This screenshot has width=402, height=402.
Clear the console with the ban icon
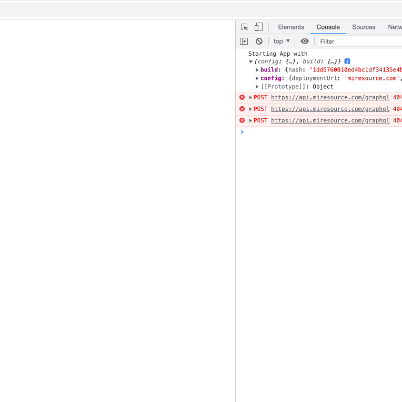(x=259, y=41)
